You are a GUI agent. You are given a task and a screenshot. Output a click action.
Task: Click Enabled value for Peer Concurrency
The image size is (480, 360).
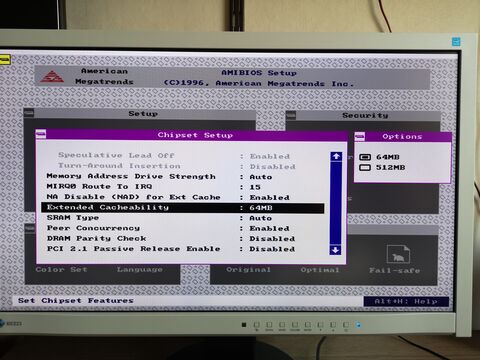point(269,229)
